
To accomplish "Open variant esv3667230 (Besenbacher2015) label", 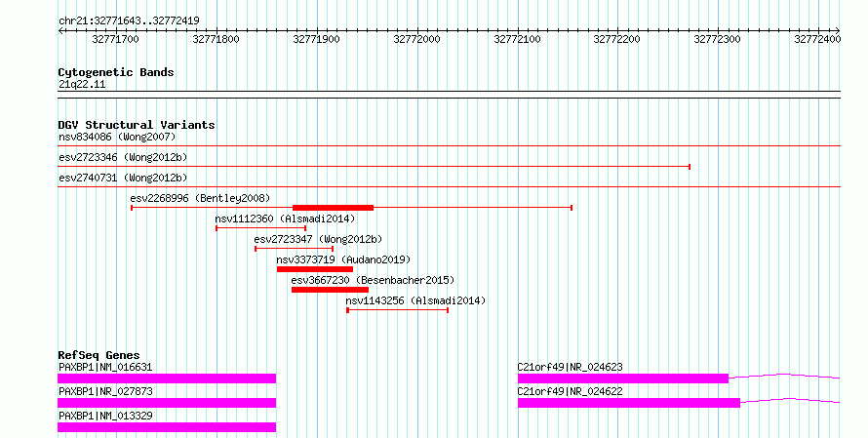I will coord(373,280).
